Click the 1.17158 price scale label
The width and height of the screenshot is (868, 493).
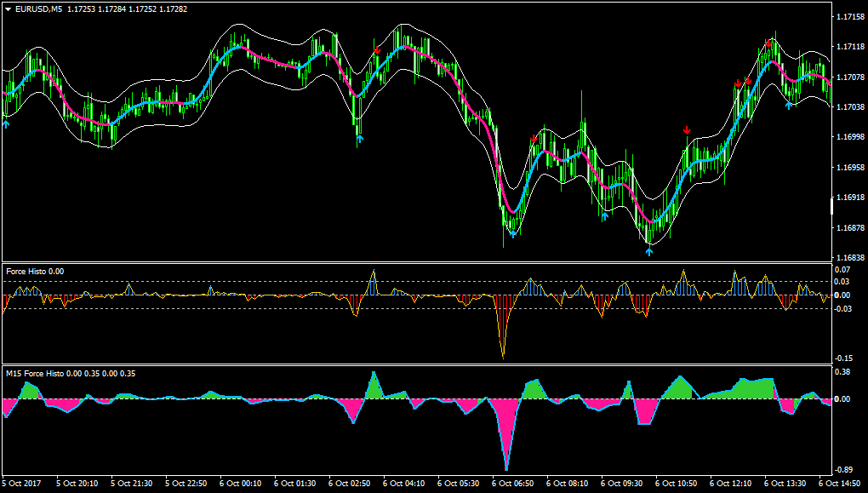coord(848,16)
